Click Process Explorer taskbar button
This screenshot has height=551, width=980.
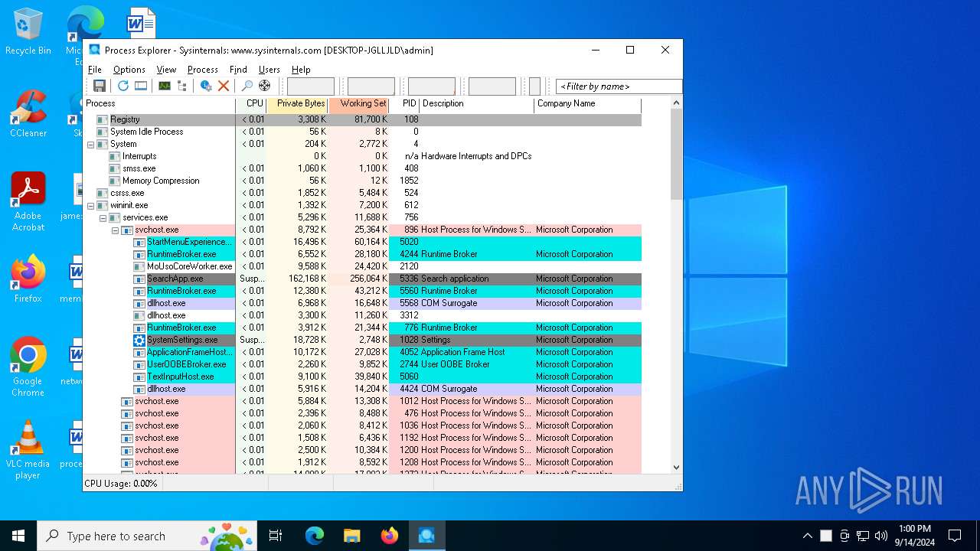(426, 536)
